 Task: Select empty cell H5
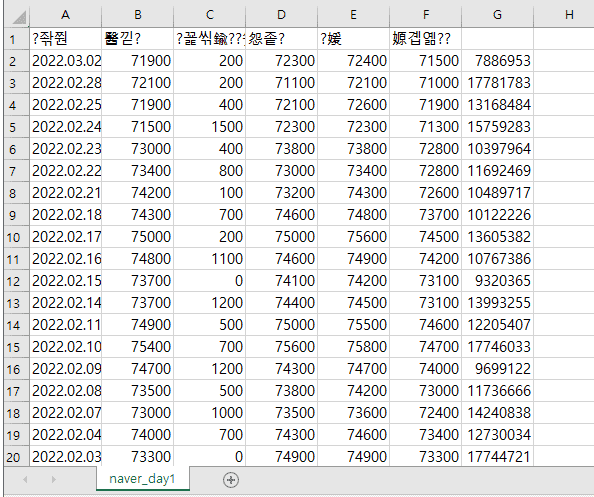564,127
